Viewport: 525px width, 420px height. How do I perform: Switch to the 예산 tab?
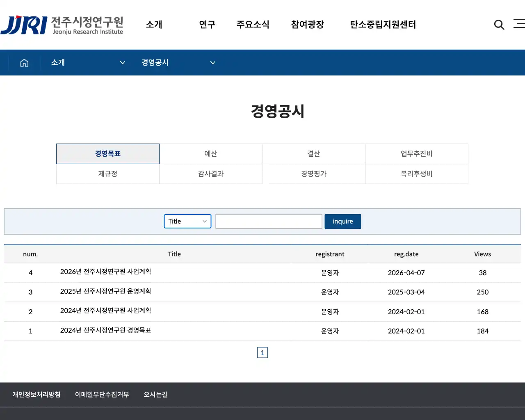point(211,154)
